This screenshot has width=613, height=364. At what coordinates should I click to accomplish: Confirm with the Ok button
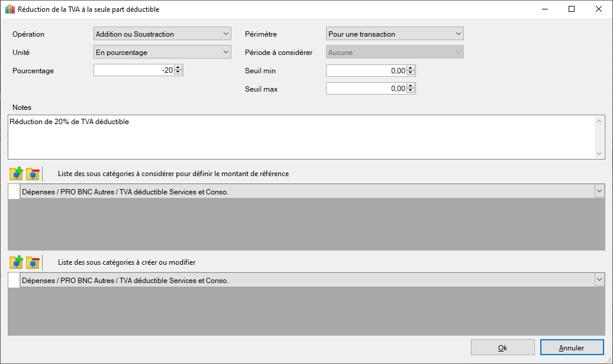(502, 347)
